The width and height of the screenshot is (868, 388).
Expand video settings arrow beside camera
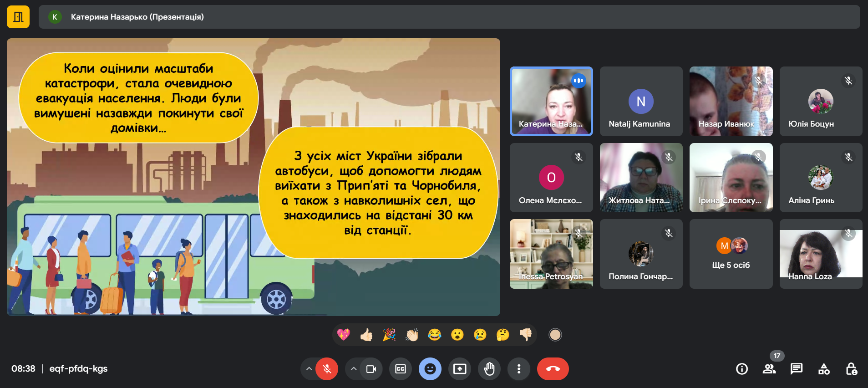click(x=354, y=369)
